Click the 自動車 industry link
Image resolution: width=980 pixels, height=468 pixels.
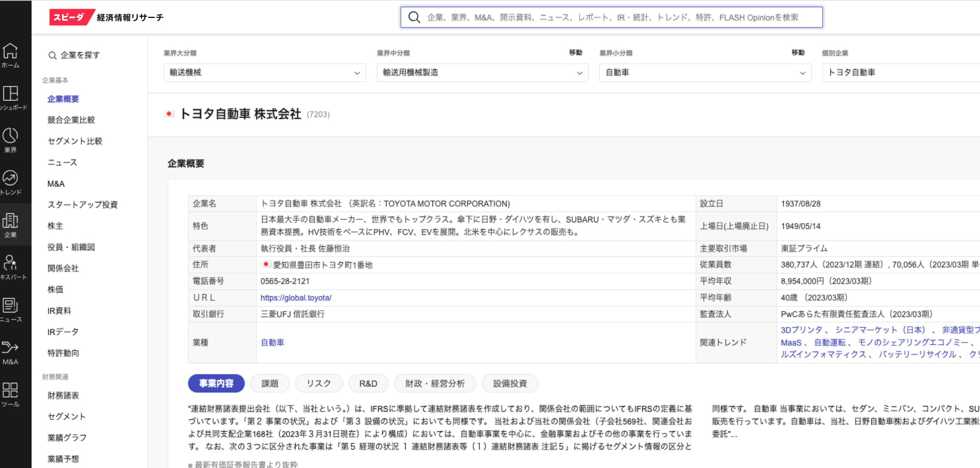click(272, 342)
